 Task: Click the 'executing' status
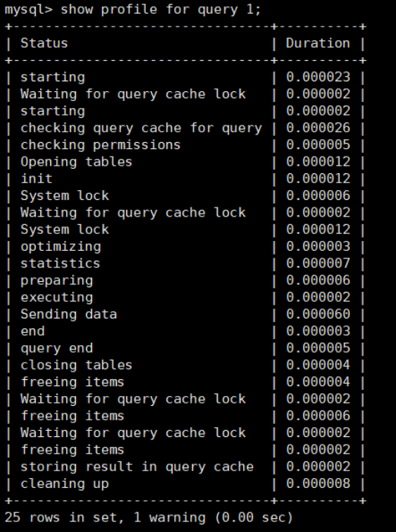[x=57, y=298]
